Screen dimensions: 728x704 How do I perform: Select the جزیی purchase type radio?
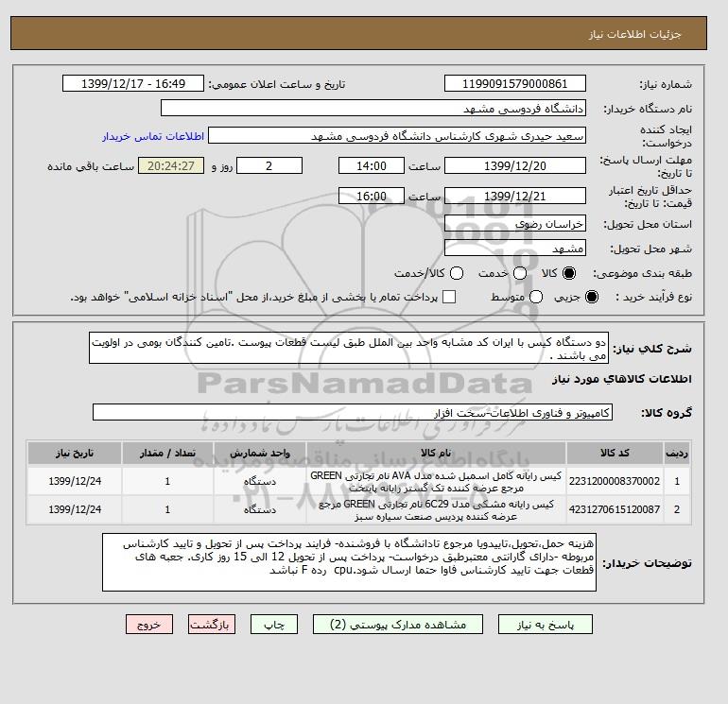pos(592,297)
